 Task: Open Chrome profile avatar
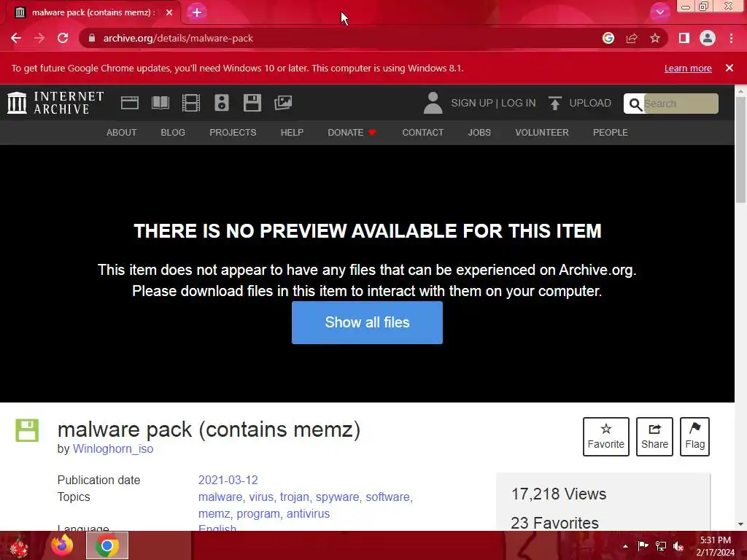pyautogui.click(x=708, y=38)
